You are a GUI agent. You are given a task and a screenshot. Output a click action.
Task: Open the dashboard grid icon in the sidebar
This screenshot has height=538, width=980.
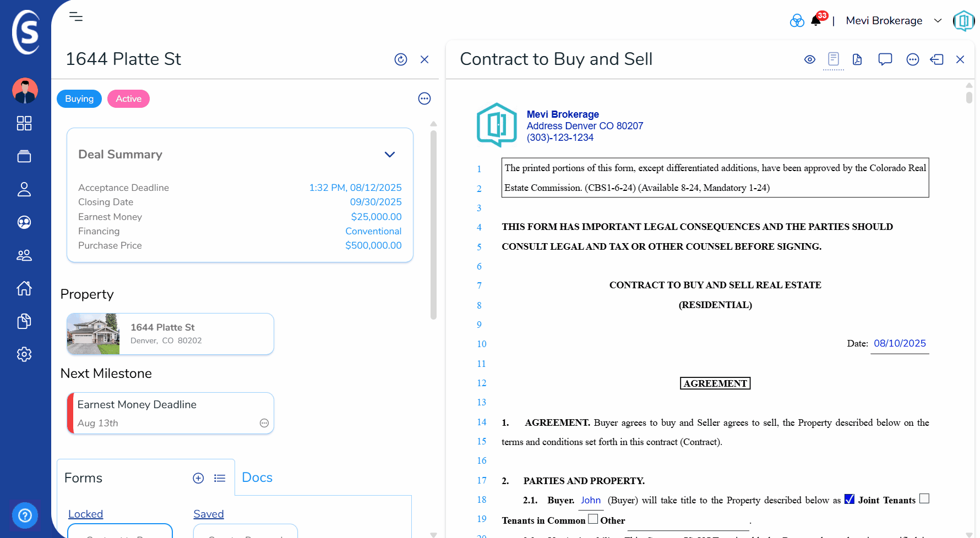coord(24,123)
